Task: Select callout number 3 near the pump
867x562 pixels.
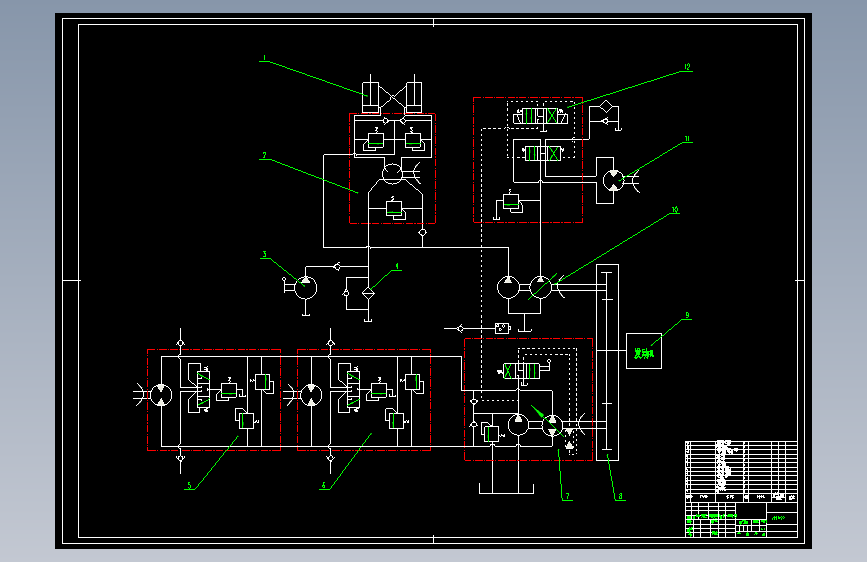Action: pyautogui.click(x=264, y=254)
